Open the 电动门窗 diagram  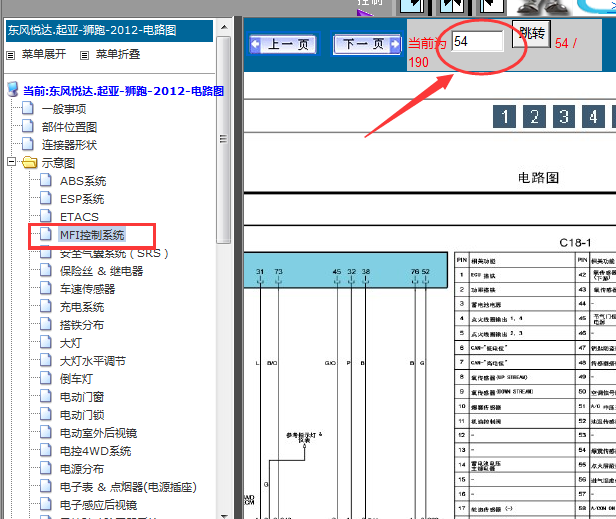click(x=82, y=397)
